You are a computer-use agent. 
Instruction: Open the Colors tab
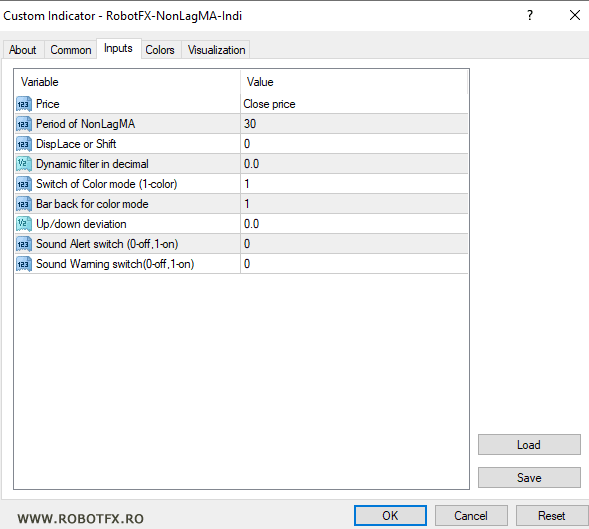160,50
